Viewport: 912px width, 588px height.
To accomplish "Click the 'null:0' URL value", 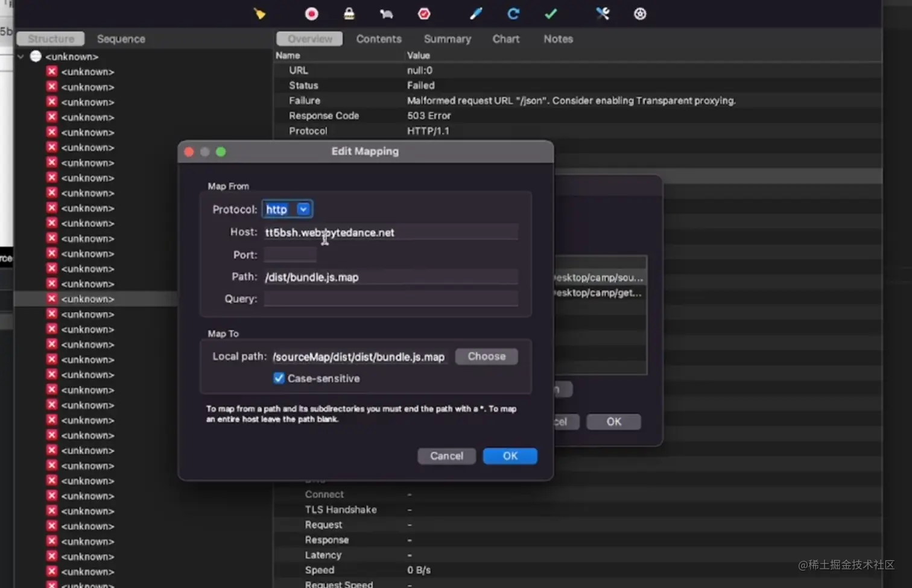I will tap(420, 70).
